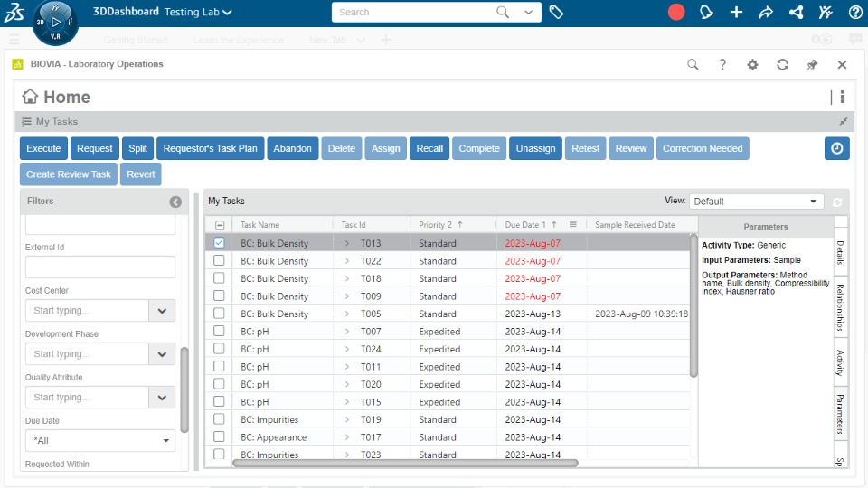Open the vertical three-dot menu beside Home

[842, 97]
